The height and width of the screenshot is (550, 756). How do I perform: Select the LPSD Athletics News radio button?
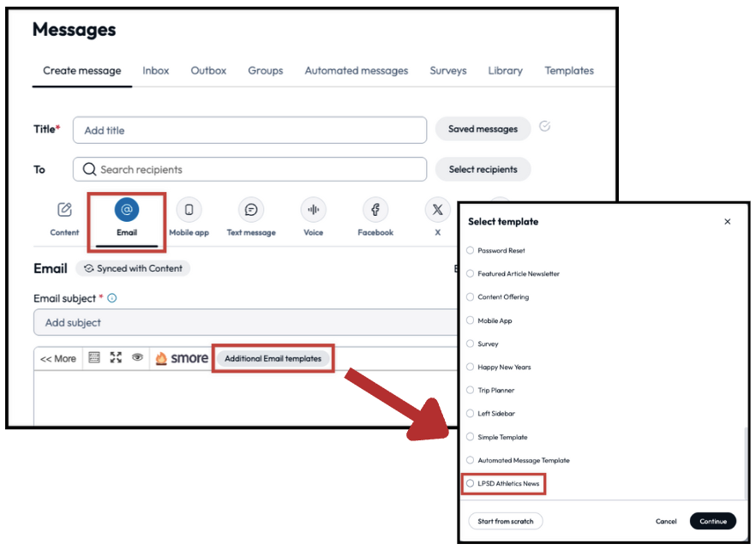coord(470,484)
